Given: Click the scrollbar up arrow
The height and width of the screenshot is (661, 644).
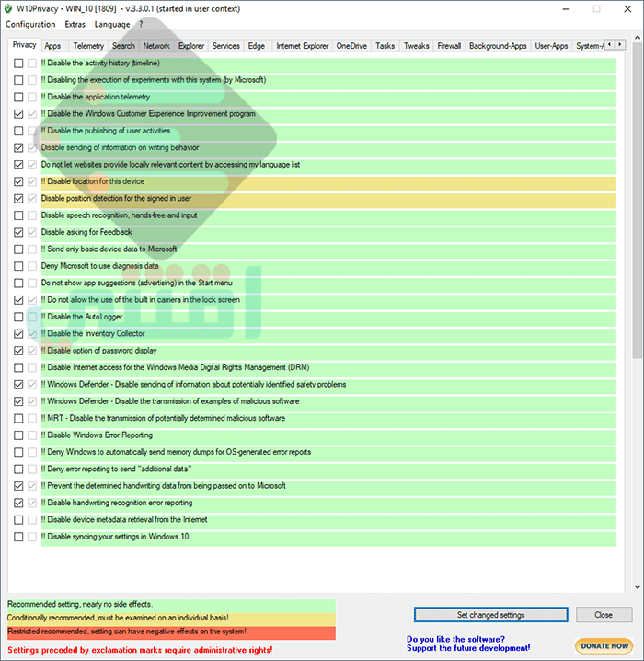Looking at the screenshot, I should click(638, 38).
